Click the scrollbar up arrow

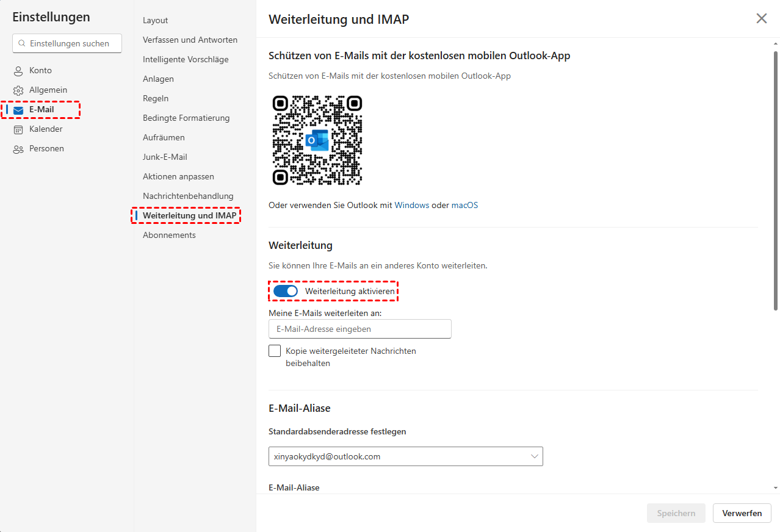tap(776, 43)
